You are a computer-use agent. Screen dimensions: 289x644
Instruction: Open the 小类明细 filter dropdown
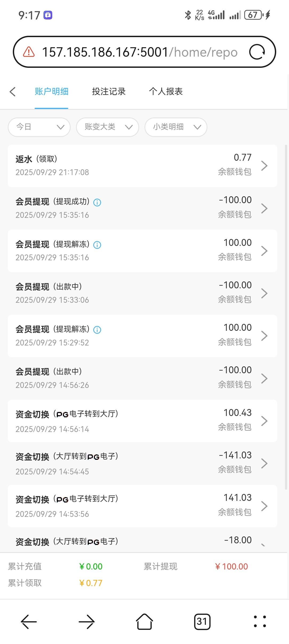176,127
